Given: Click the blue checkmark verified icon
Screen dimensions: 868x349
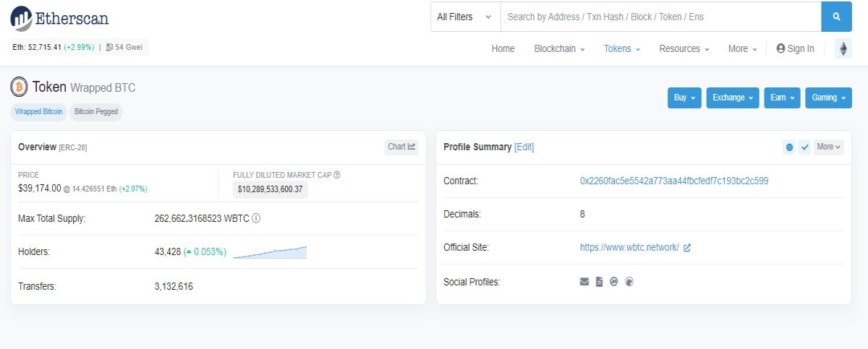Looking at the screenshot, I should tap(804, 147).
